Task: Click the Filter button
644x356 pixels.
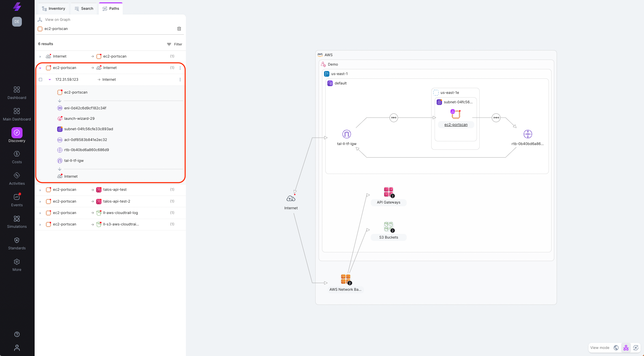Action: [x=174, y=44]
